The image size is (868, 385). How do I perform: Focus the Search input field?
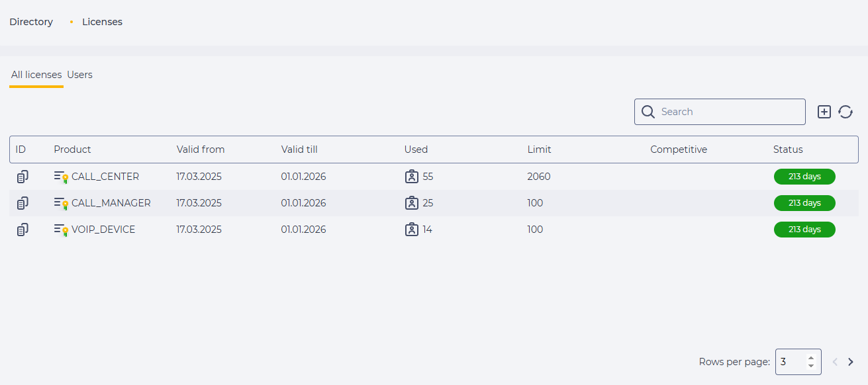pos(720,112)
